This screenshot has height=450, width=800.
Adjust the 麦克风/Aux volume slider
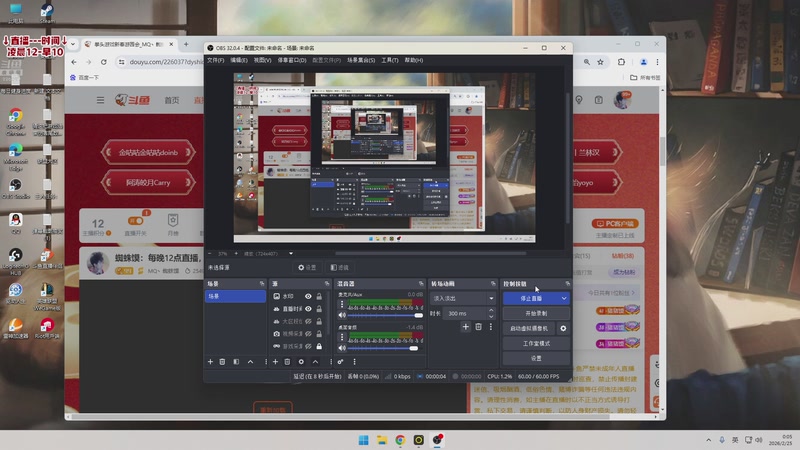[385, 315]
